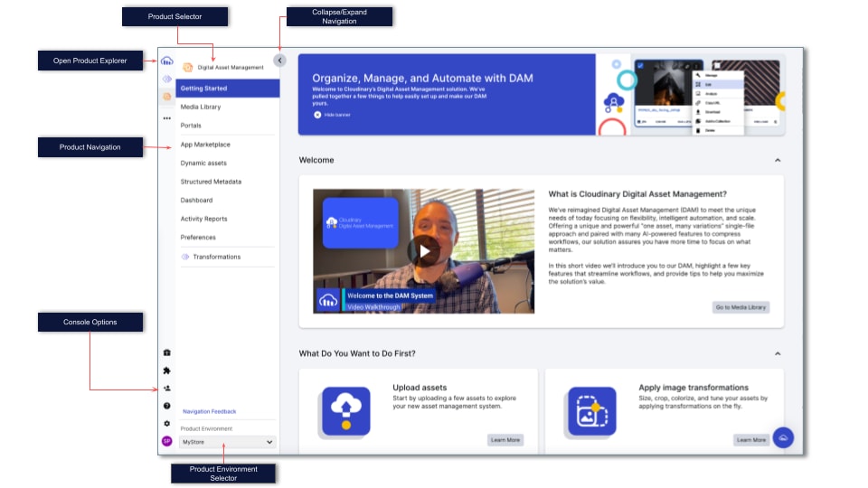
Task: Click Learn More under Upload assets
Action: click(505, 440)
